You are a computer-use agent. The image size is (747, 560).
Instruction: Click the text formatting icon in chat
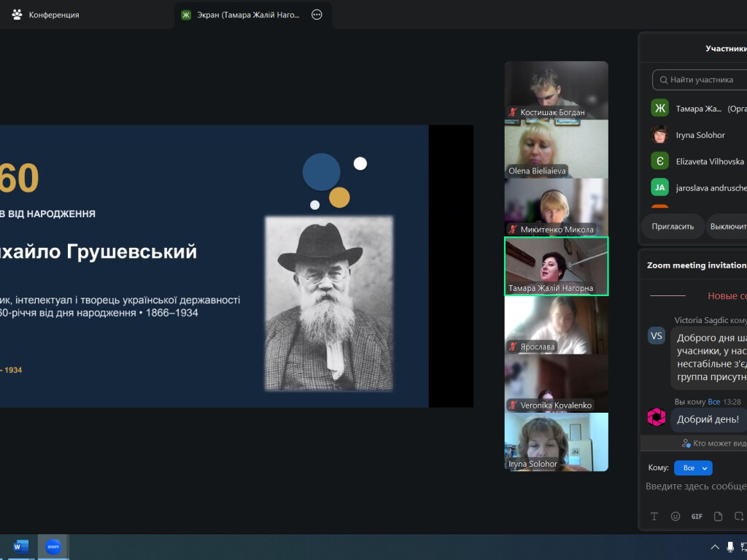tap(654, 516)
